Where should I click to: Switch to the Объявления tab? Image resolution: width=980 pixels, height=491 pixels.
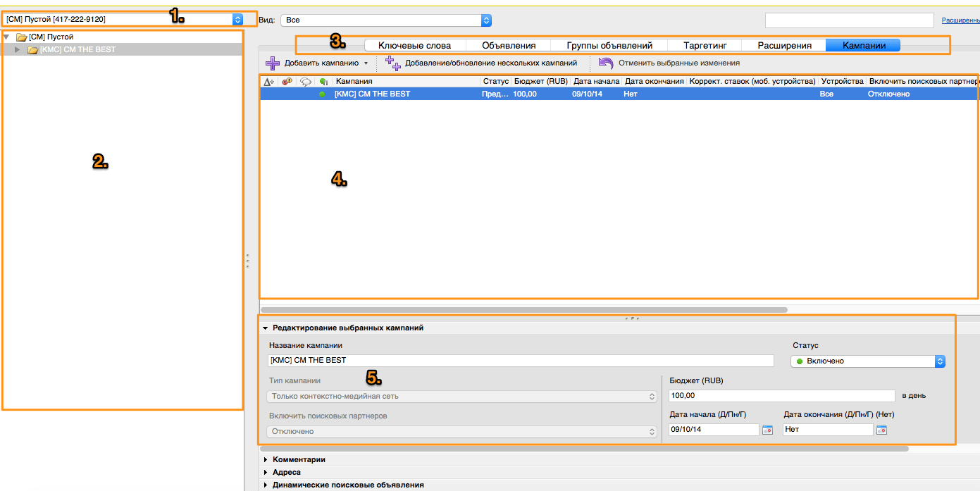[509, 45]
